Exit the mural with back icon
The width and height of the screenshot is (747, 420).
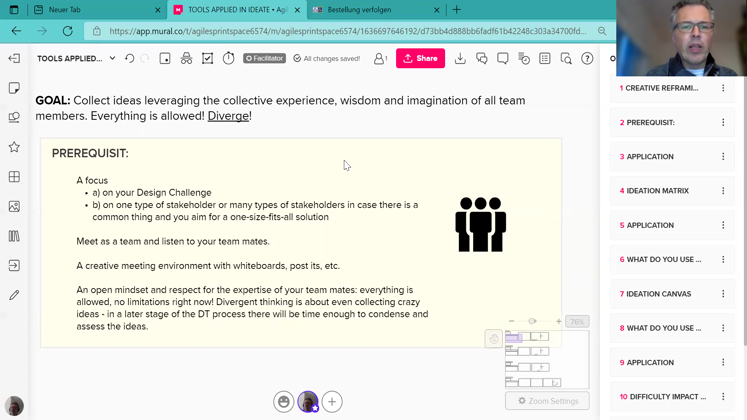pos(14,58)
